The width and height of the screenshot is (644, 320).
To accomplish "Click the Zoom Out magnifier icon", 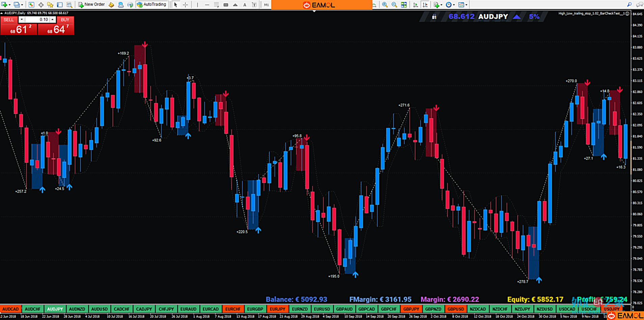I will coord(394,5).
